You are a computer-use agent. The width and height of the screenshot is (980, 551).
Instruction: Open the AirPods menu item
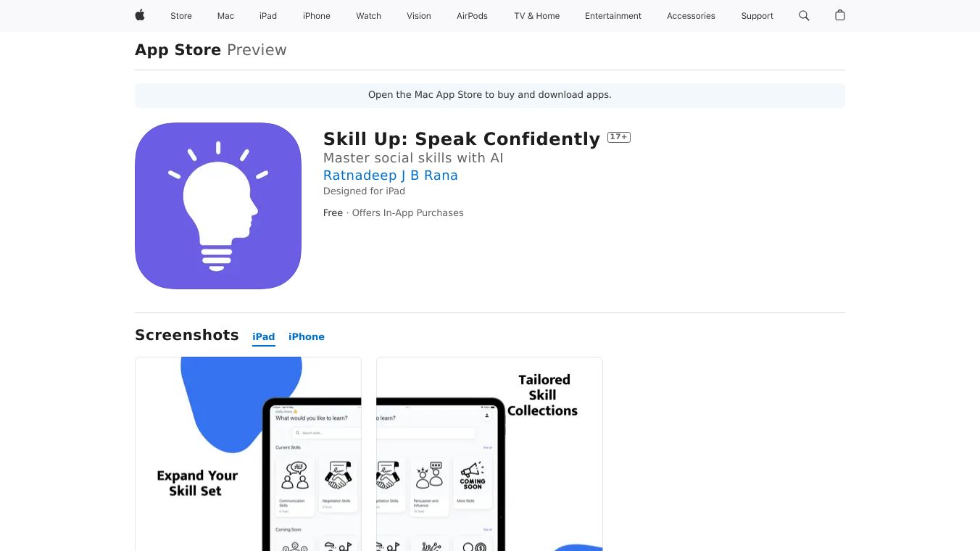[x=473, y=16]
